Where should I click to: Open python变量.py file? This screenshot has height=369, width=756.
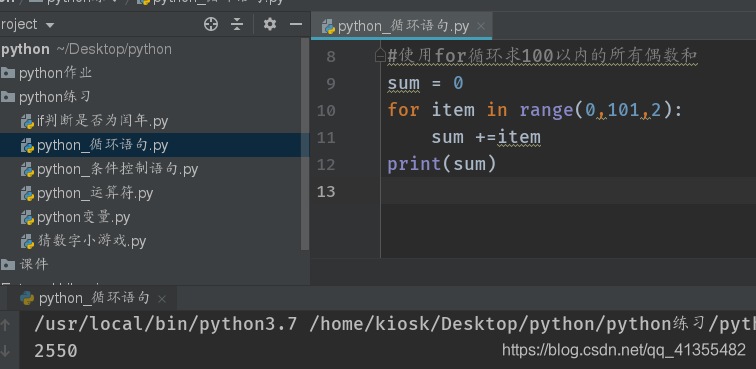tap(83, 217)
